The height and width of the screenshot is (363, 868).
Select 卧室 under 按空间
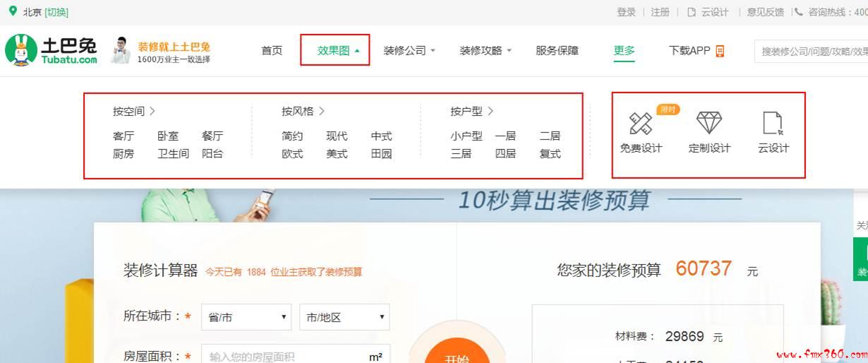168,136
